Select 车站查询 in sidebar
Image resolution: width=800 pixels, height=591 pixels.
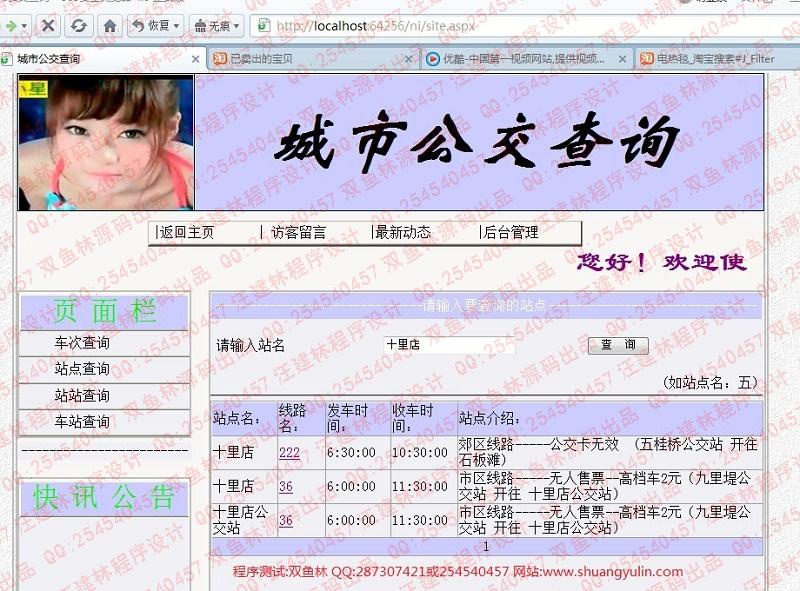click(x=82, y=422)
